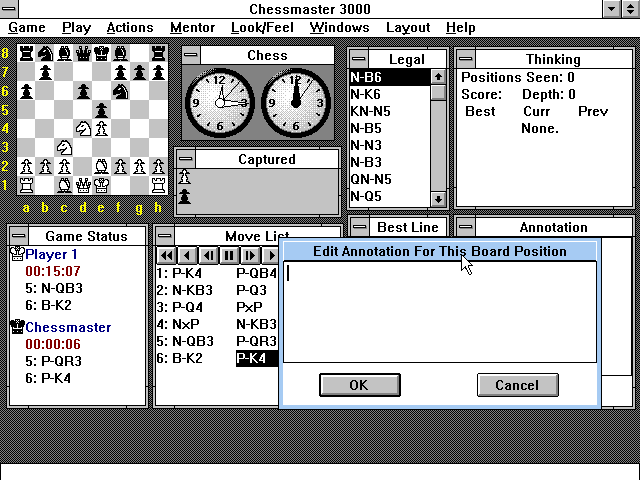
Task: Click the captured white pawn in Captured panel
Action: pos(184,177)
